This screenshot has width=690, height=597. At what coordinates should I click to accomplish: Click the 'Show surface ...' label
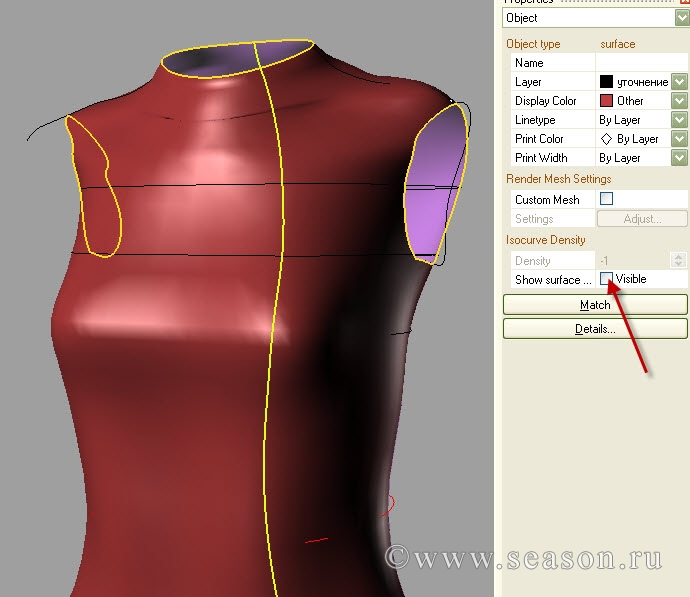point(553,280)
